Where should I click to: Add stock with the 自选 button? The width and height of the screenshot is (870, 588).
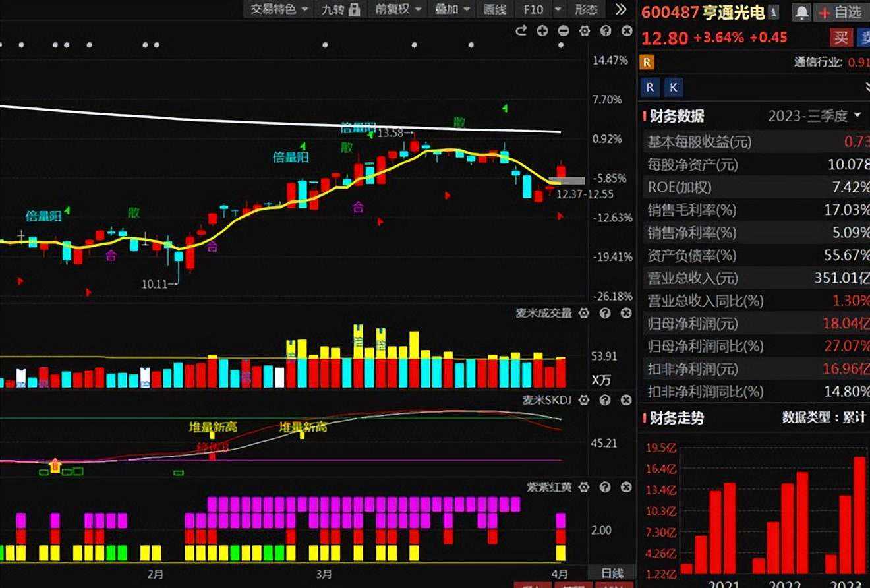(840, 12)
